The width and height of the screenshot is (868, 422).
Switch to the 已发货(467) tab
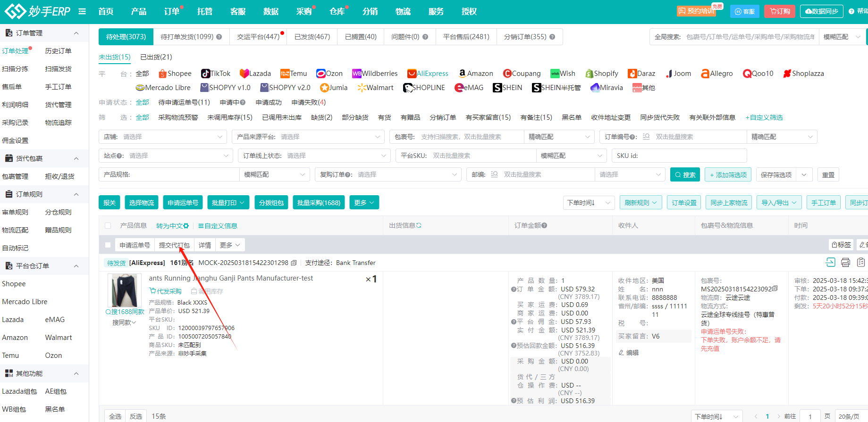[312, 37]
